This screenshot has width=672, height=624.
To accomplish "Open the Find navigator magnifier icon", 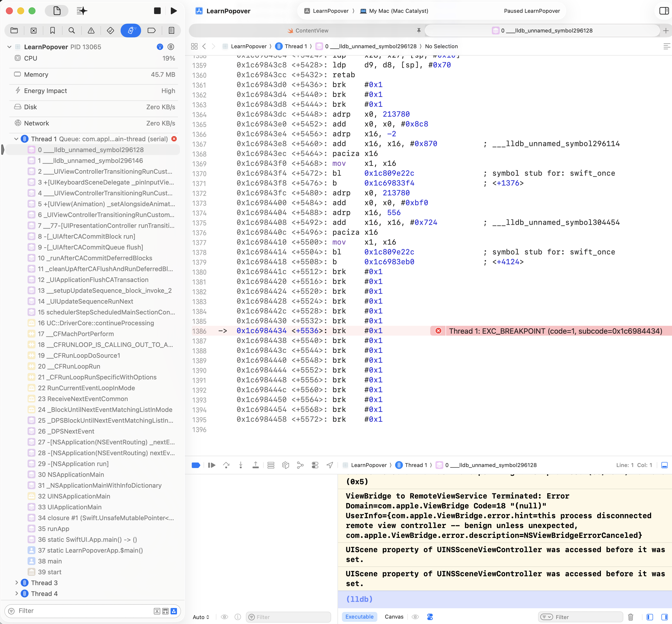I will click(72, 31).
